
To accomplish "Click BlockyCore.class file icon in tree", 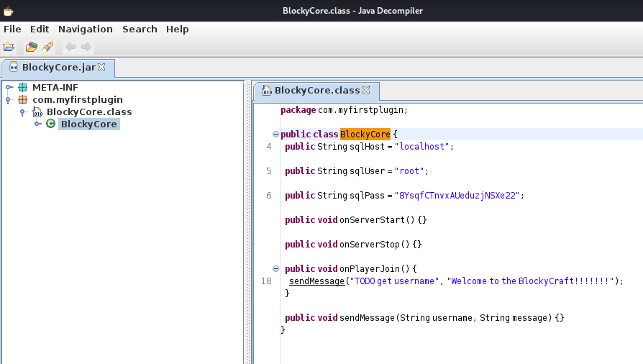I will pyautogui.click(x=37, y=112).
